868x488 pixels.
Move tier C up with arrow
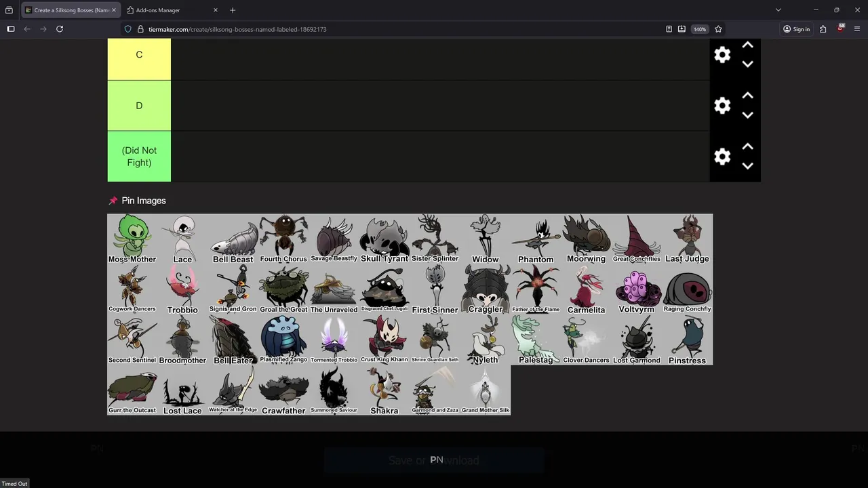[x=747, y=45]
